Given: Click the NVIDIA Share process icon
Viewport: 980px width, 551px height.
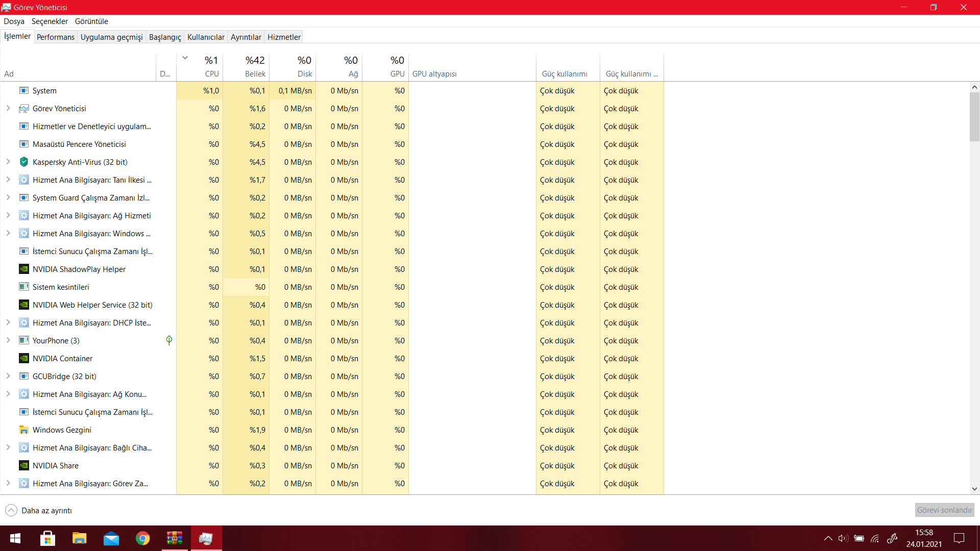Looking at the screenshot, I should [x=23, y=466].
